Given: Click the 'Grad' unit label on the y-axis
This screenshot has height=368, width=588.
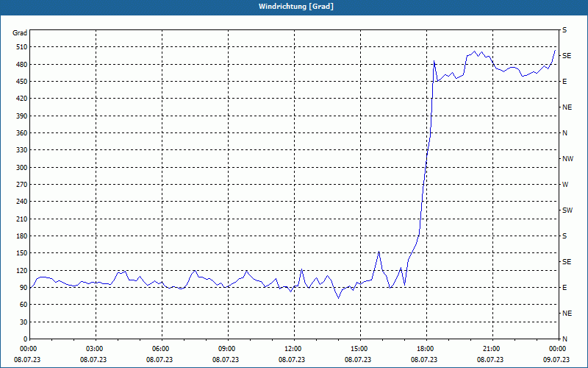Looking at the screenshot, I should pyautogui.click(x=20, y=33).
